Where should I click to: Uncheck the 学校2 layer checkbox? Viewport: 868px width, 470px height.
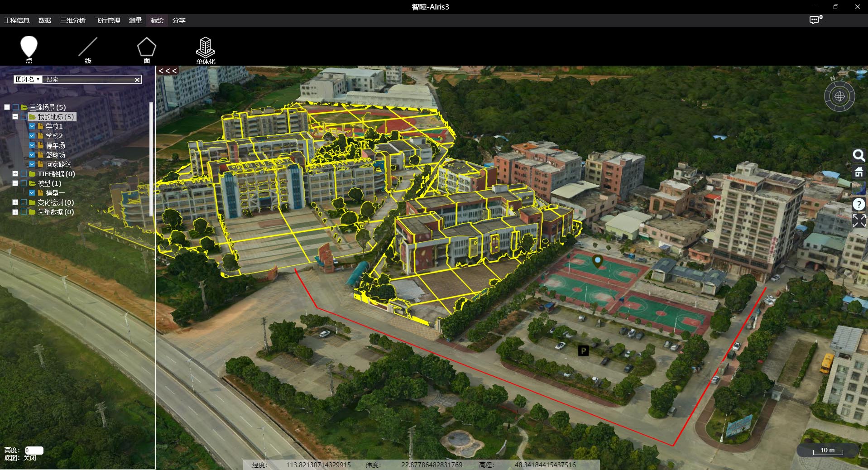[32, 136]
